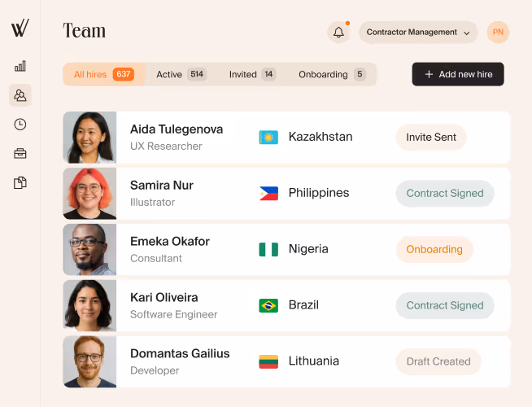Click the UX Researcher role text
The height and width of the screenshot is (407, 532).
point(166,147)
